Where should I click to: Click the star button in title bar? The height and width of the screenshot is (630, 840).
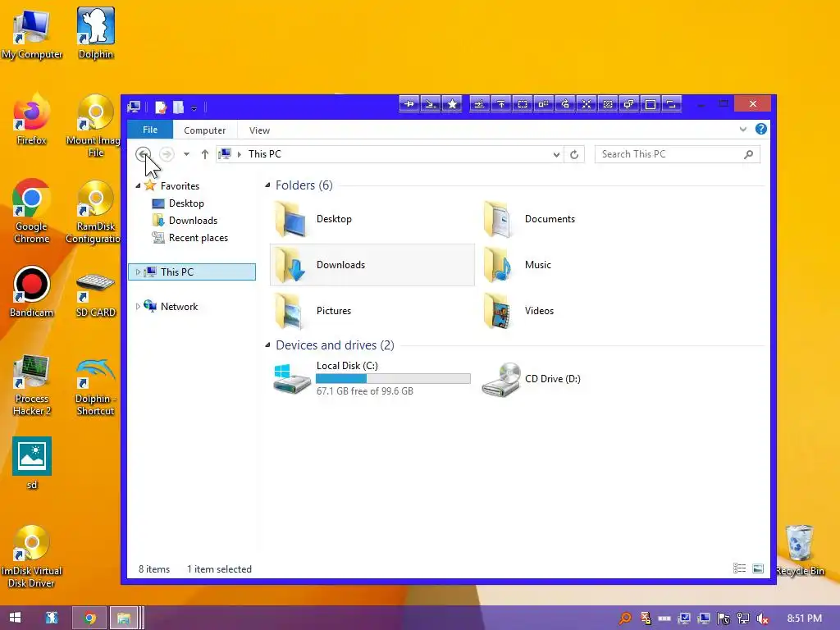tap(452, 104)
